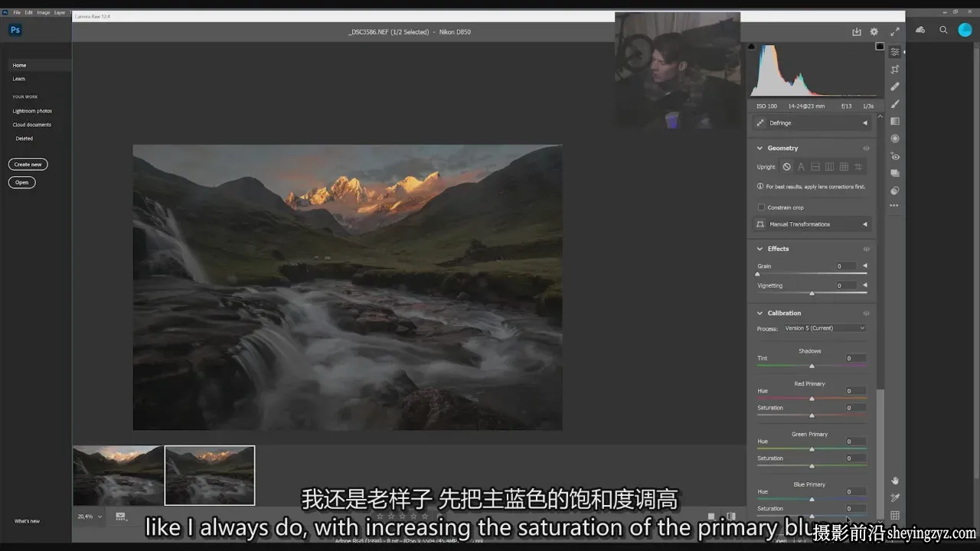
Task: Adjust the Green Primary Saturation slider
Action: [x=812, y=465]
